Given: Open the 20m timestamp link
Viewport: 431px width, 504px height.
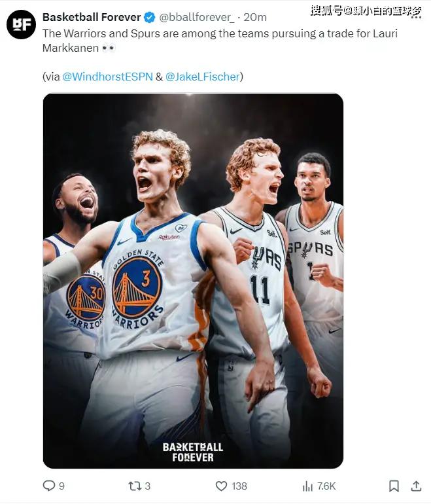Looking at the screenshot, I should click(255, 17).
